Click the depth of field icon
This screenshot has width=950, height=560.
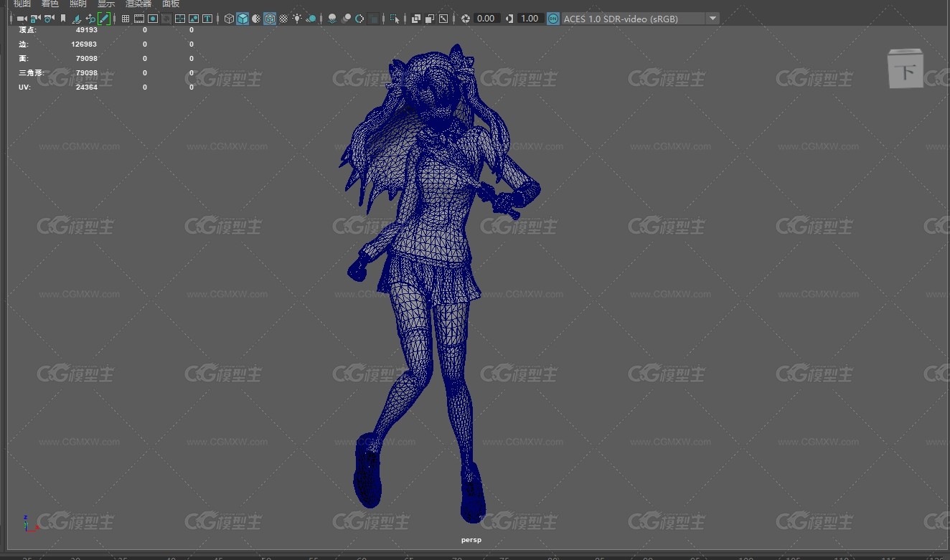[x=374, y=19]
